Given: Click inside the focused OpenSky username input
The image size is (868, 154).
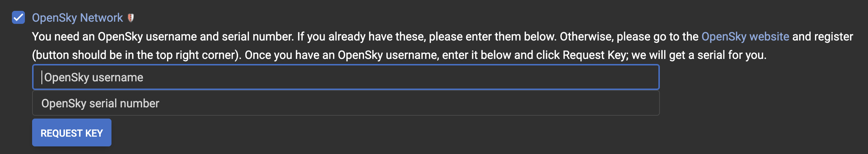Looking at the screenshot, I should [346, 77].
